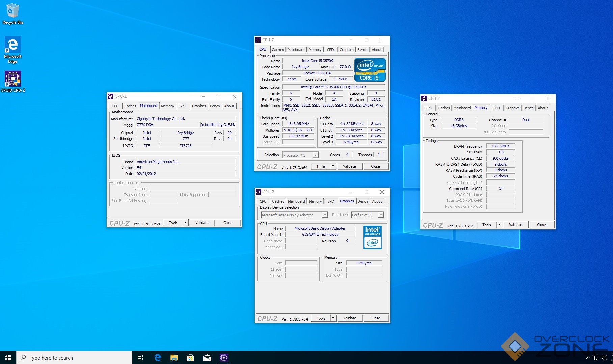Viewport: 613px width, 364px height.
Task: Expand the Processor #1 selection dropdown
Action: (315, 155)
